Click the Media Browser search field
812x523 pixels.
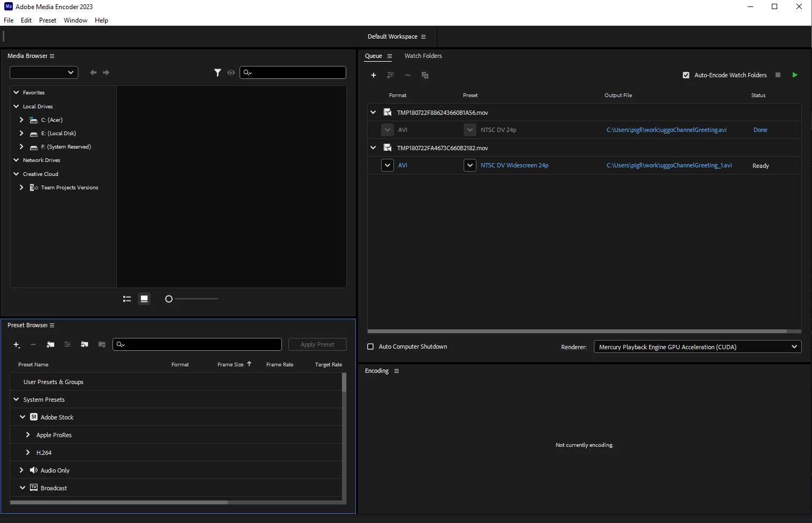click(293, 72)
